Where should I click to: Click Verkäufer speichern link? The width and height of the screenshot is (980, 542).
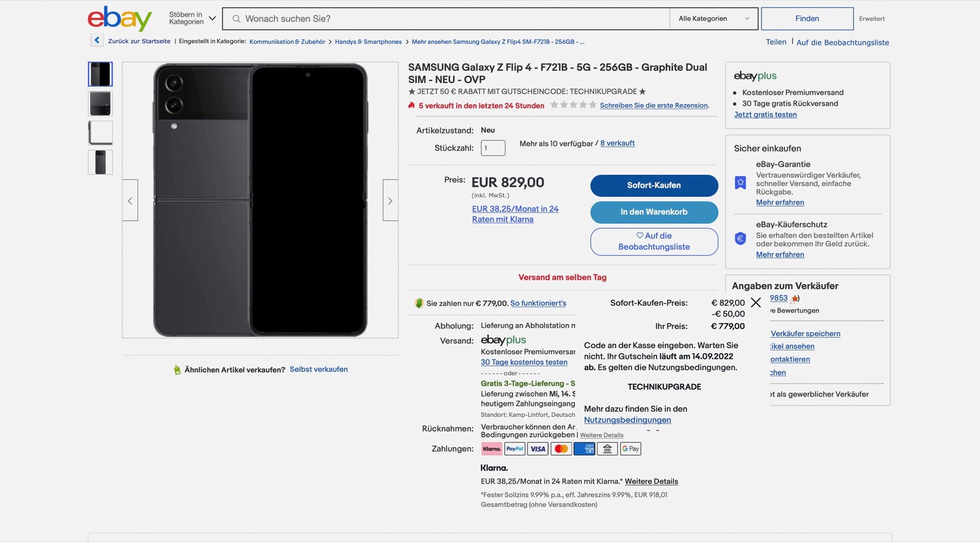pos(805,333)
